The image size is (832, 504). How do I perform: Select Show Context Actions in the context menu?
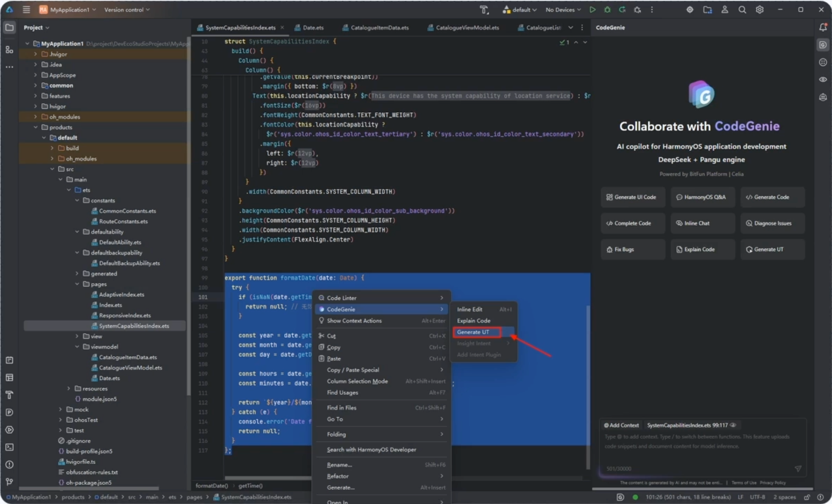[x=381, y=321]
